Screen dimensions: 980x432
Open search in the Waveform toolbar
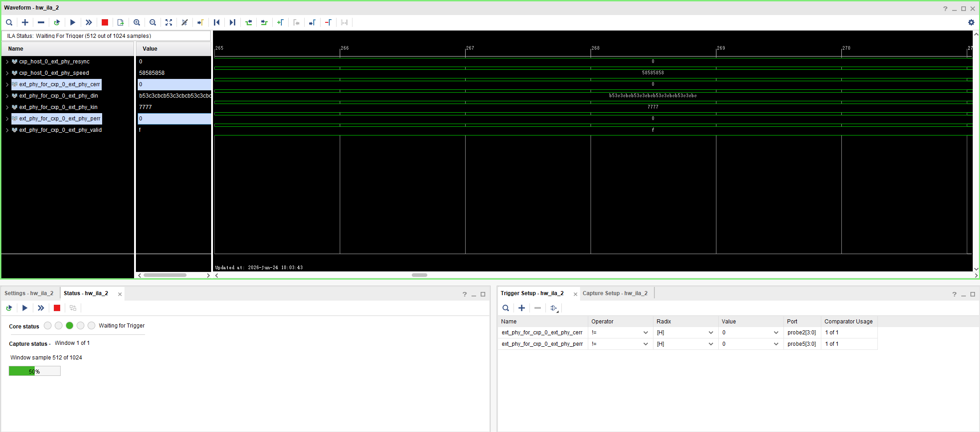click(9, 22)
